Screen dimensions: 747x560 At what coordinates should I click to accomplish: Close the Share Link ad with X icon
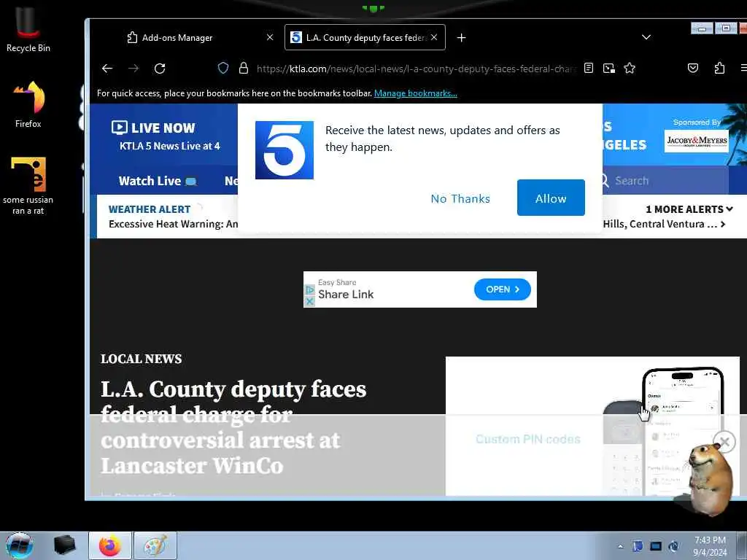point(309,301)
